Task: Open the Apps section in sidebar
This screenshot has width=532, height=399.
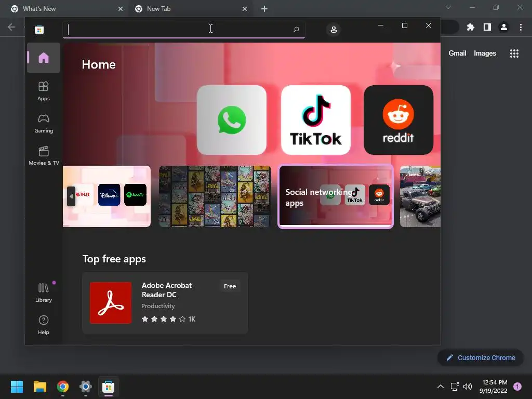Action: coord(44,91)
